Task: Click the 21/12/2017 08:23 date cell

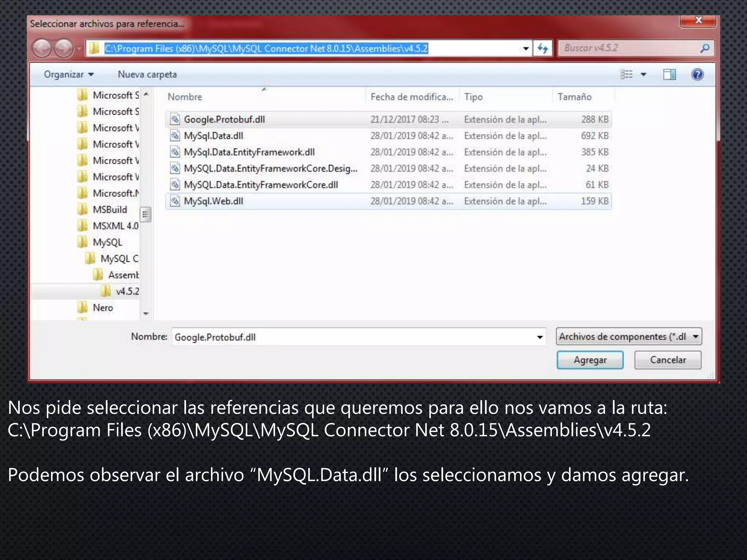Action: click(409, 119)
